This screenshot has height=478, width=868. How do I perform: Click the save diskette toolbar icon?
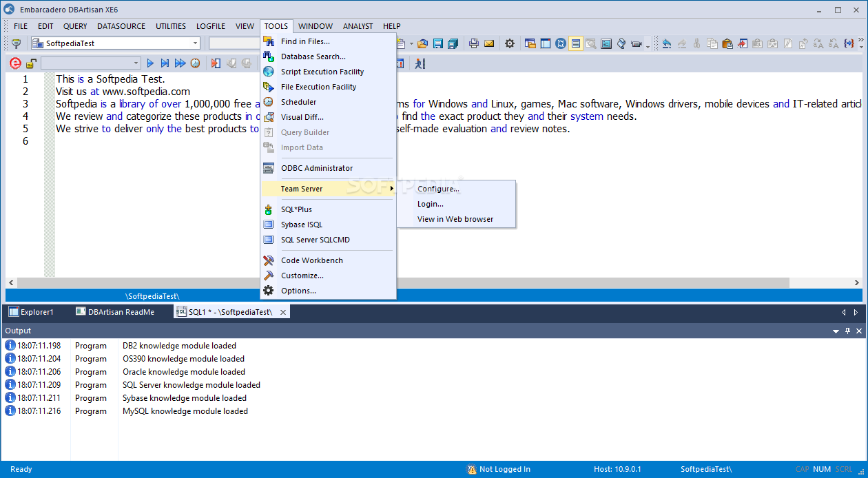point(437,43)
